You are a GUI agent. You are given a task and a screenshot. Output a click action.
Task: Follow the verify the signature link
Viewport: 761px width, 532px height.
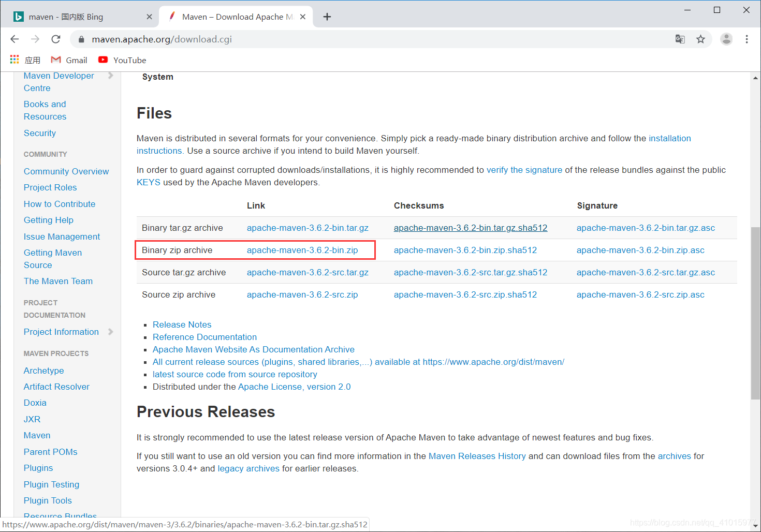[524, 170]
